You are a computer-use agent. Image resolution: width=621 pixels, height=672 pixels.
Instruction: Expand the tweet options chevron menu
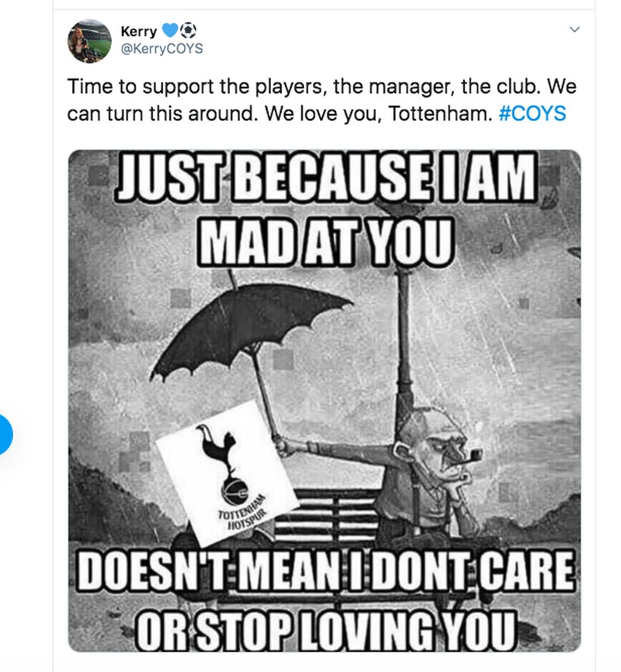click(x=574, y=30)
